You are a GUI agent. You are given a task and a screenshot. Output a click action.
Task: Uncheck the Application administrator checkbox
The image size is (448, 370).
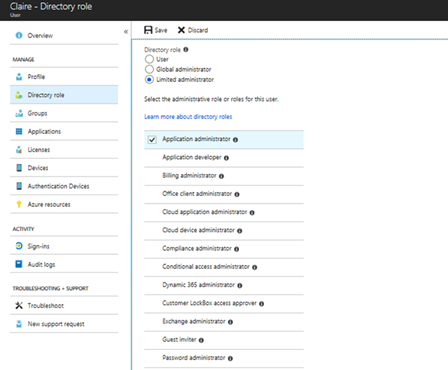[152, 139]
